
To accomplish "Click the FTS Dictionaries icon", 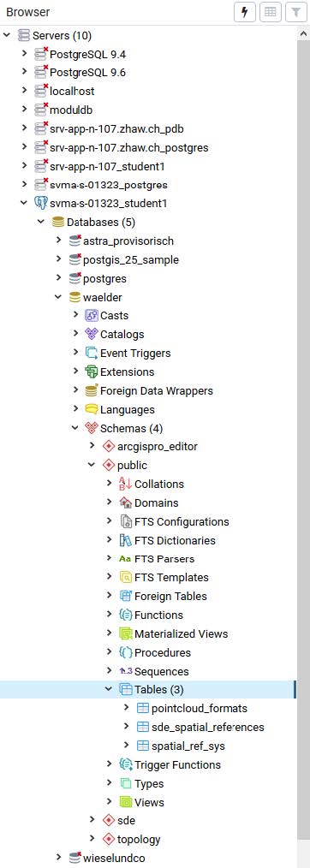I will point(126,540).
